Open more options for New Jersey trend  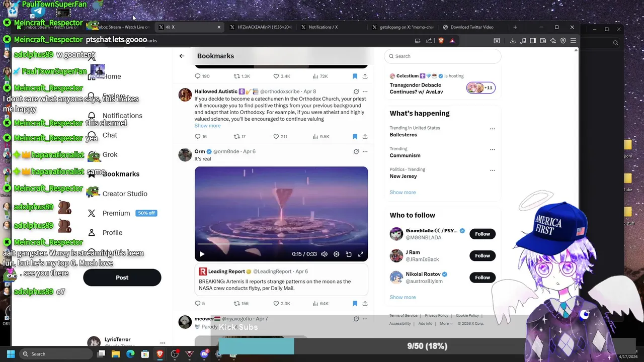(492, 170)
